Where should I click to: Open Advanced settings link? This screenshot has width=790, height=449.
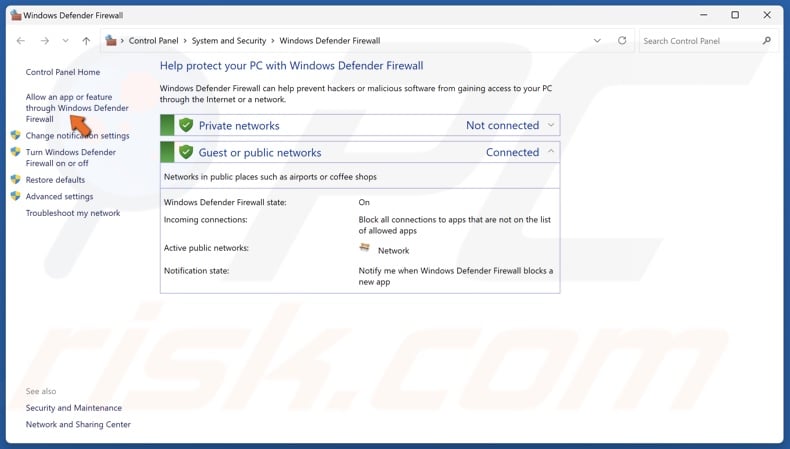59,197
